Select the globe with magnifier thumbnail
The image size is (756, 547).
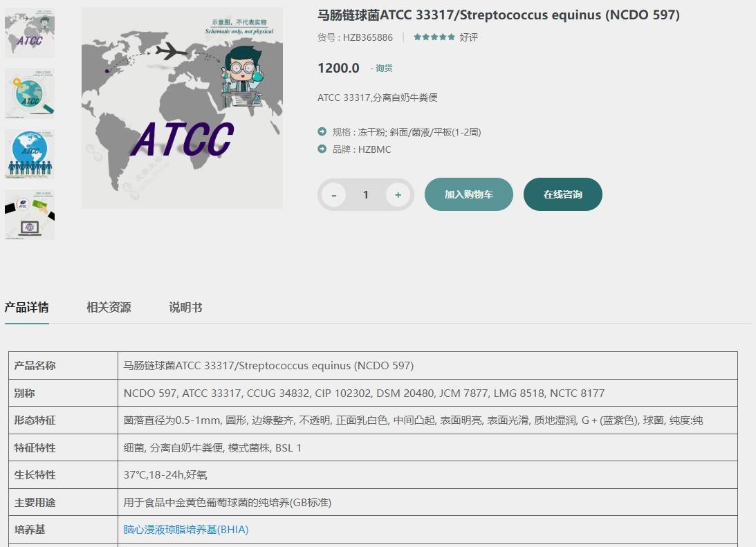(30, 93)
